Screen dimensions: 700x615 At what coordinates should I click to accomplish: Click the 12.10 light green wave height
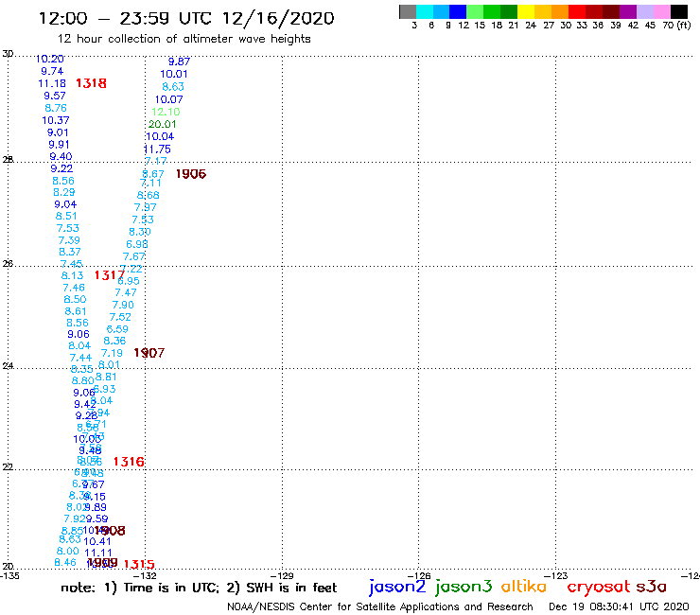pyautogui.click(x=166, y=112)
